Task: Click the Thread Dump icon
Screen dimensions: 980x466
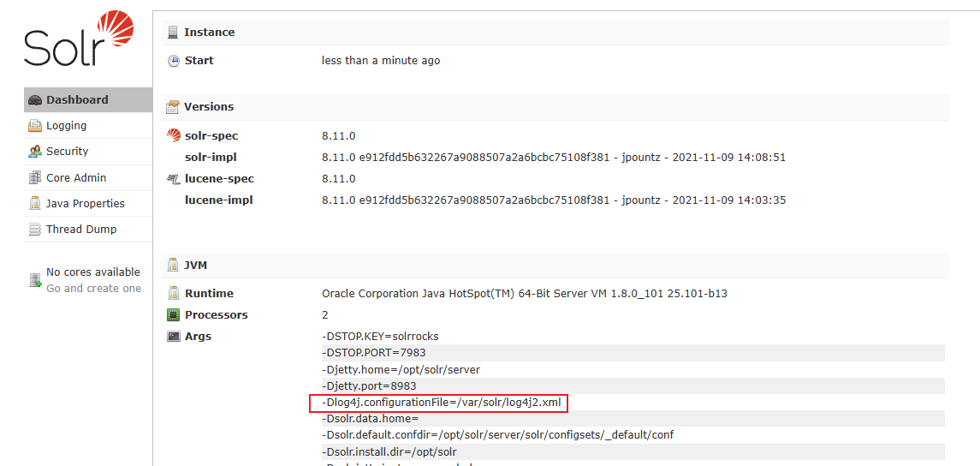Action: (35, 230)
